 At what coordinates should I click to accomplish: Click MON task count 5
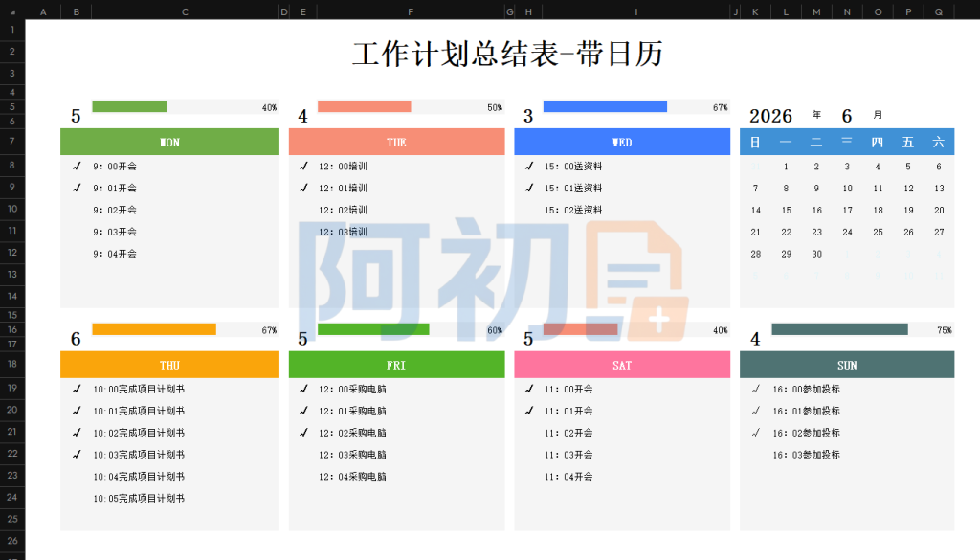pyautogui.click(x=76, y=116)
